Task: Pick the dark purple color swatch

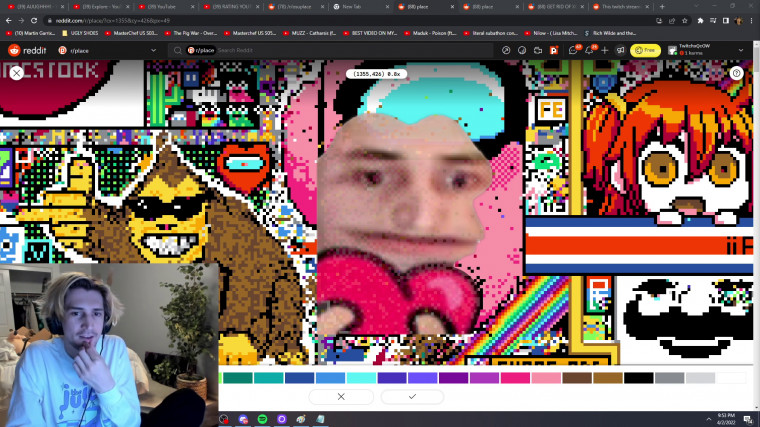Action: 454,378
